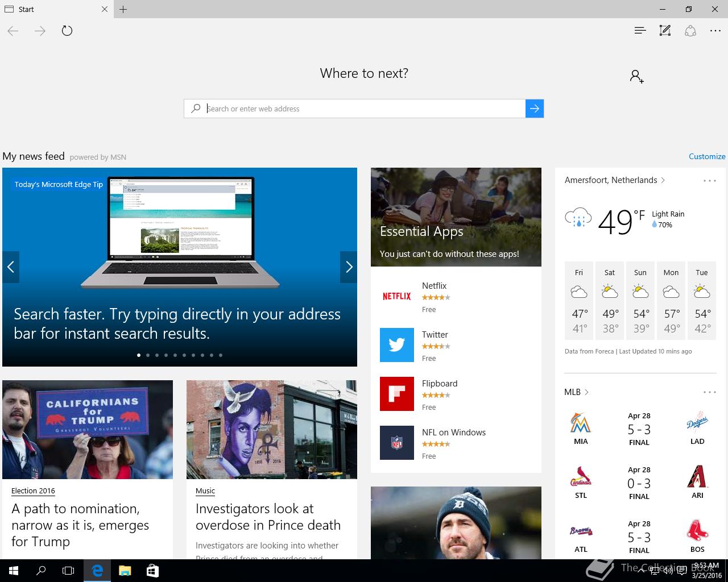Click the Dodgers team logo
Image resolution: width=728 pixels, height=582 pixels.
(697, 422)
